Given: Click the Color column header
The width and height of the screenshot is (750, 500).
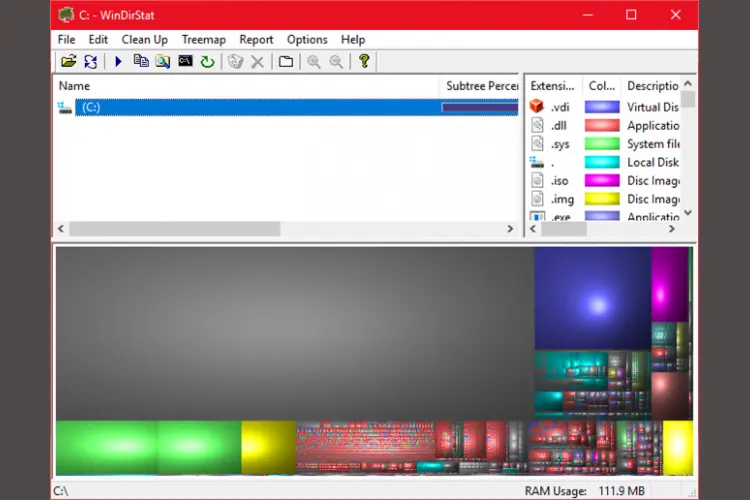Looking at the screenshot, I should click(x=602, y=86).
